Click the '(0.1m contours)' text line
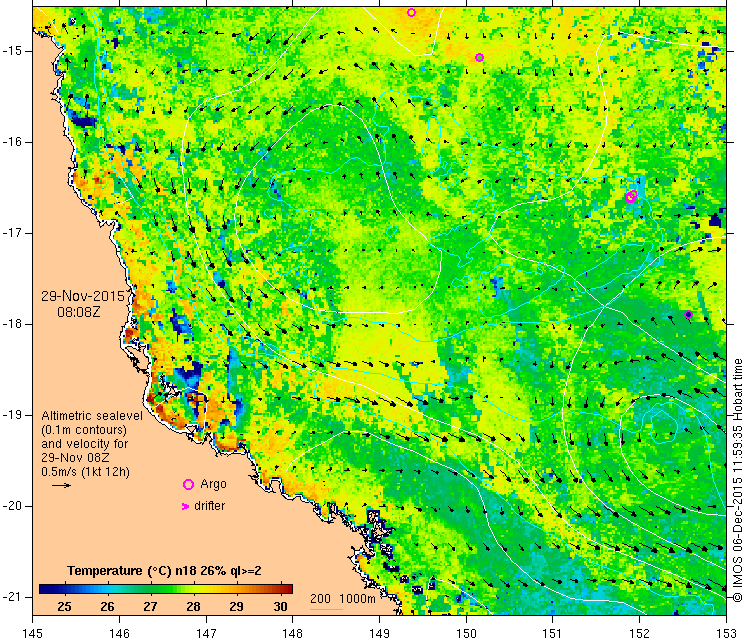Image resolution: width=750 pixels, height=640 pixels. pos(84,430)
